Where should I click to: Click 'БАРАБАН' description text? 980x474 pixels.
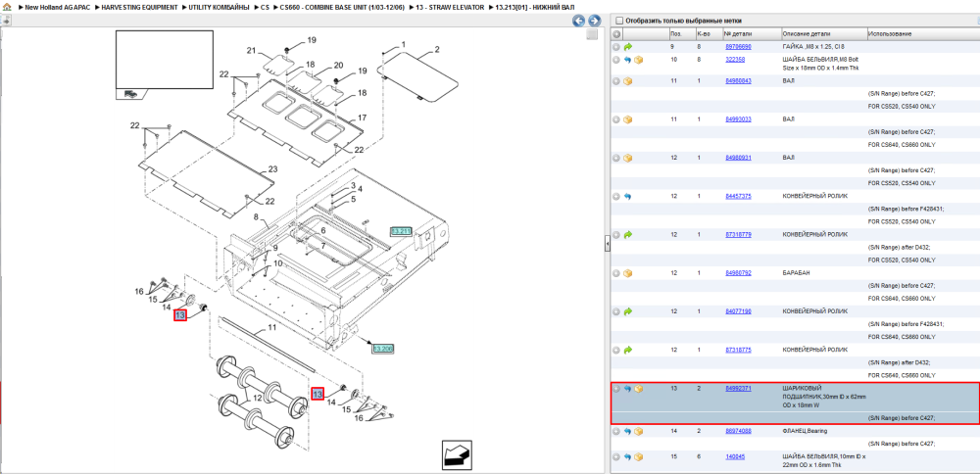pos(795,273)
